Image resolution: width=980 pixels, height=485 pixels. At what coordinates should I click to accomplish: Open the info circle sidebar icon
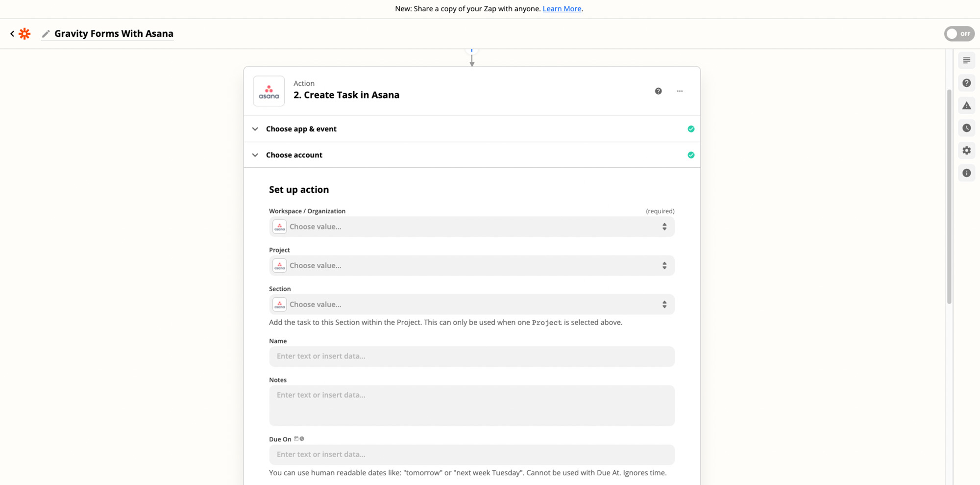[x=966, y=173]
